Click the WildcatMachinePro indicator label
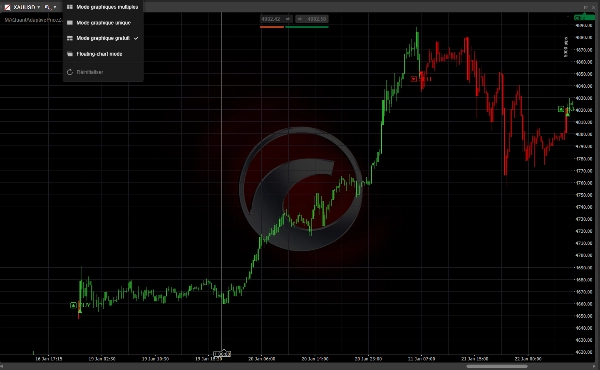The height and width of the screenshot is (370, 600). (x=33, y=20)
